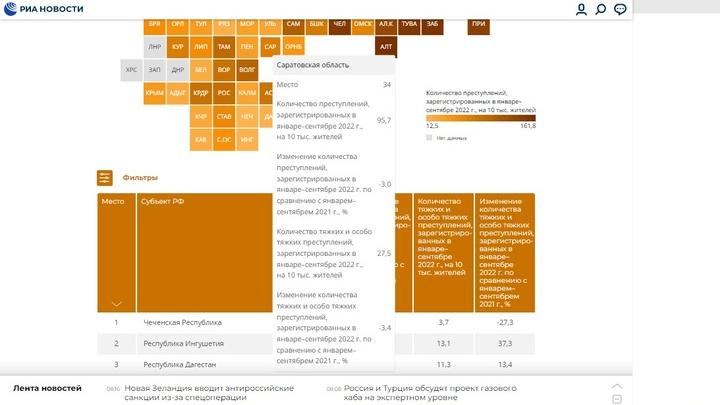The image size is (720, 405).
Task: Open site search with magnifier icon
Action: 600,9
